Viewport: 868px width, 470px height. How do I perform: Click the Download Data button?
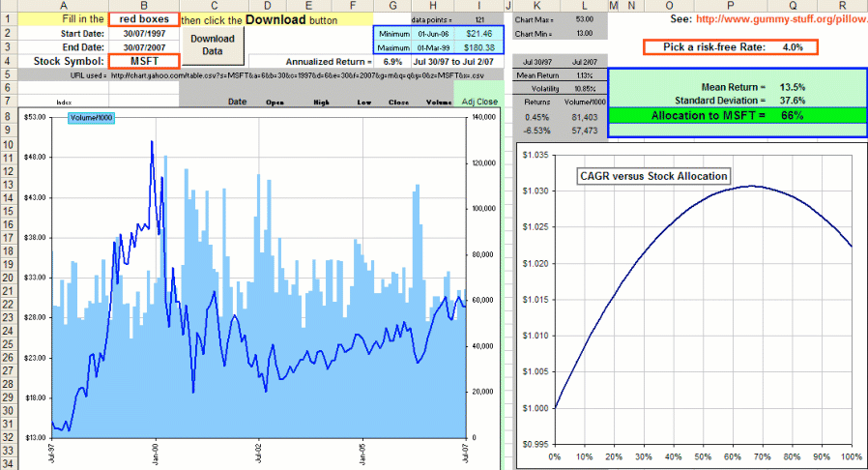(x=213, y=45)
